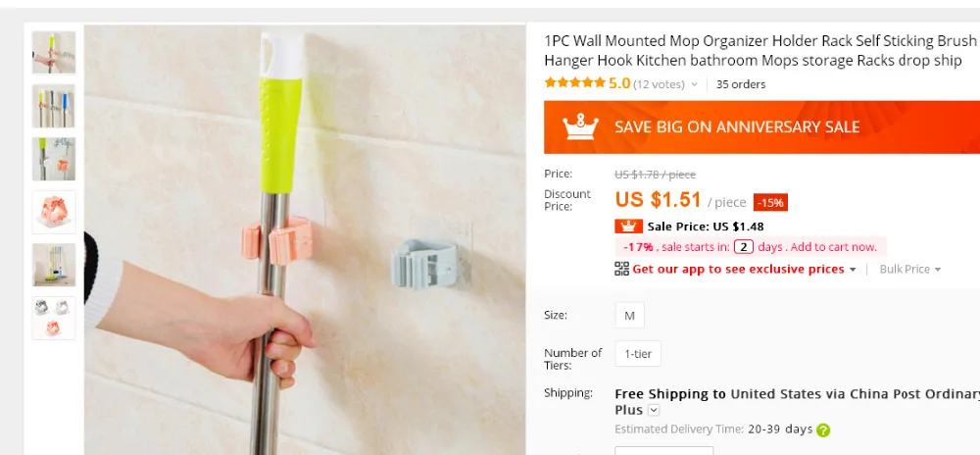Click the -15% discount badge
The image size is (980, 455).
(770, 203)
